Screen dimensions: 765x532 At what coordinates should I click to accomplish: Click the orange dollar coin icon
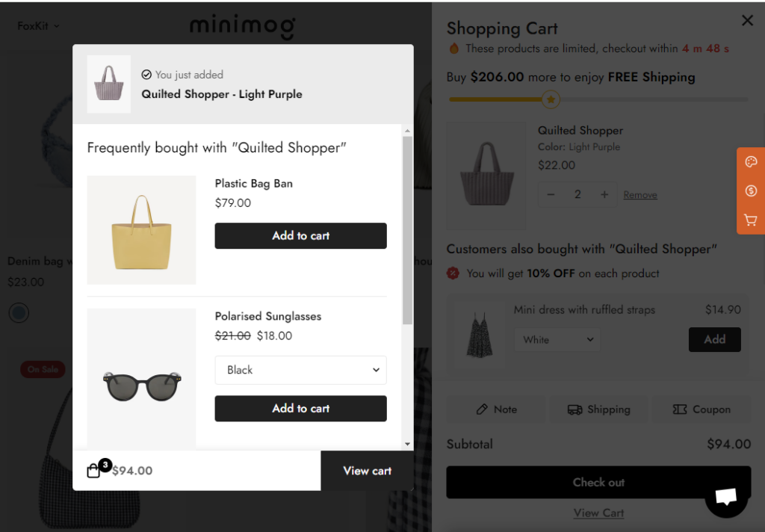click(751, 191)
